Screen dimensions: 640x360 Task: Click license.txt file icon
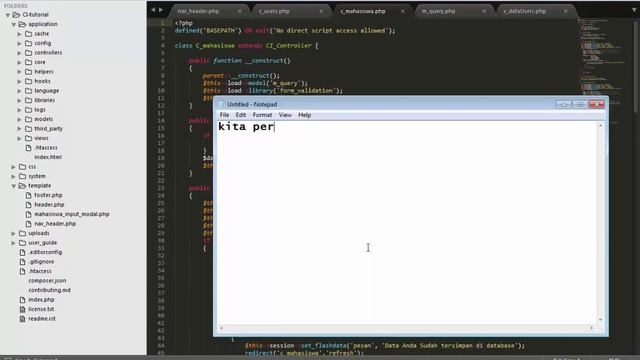[x=22, y=309]
